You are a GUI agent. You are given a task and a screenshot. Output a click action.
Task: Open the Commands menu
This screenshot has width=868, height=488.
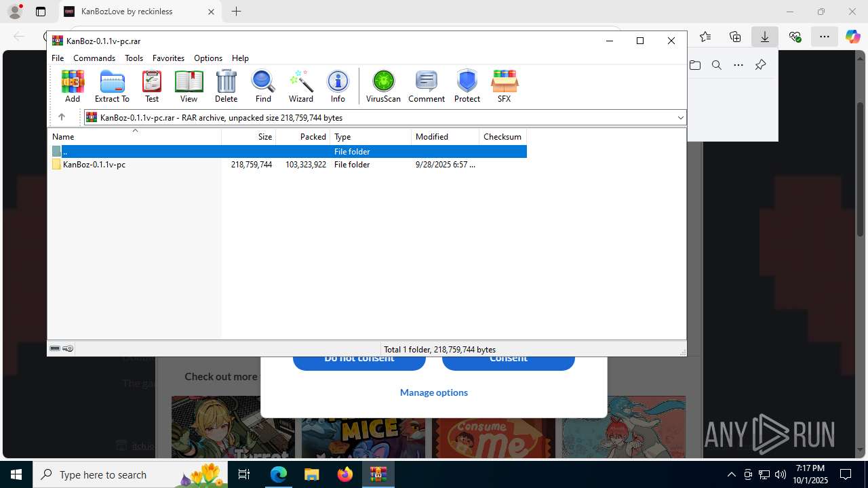coord(94,58)
